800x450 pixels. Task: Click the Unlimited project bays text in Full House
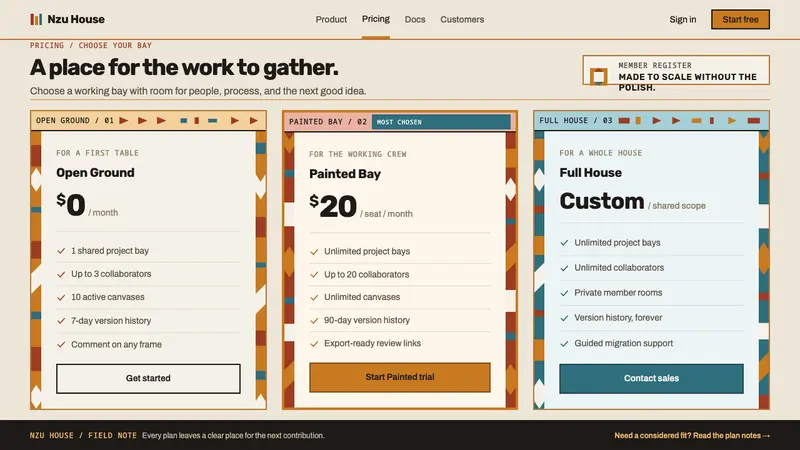click(x=617, y=243)
